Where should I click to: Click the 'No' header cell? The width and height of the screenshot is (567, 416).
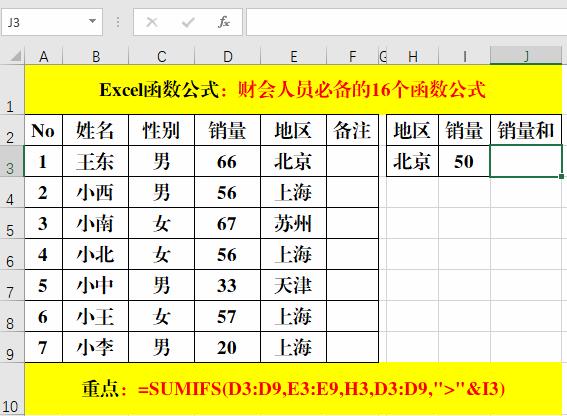43,130
